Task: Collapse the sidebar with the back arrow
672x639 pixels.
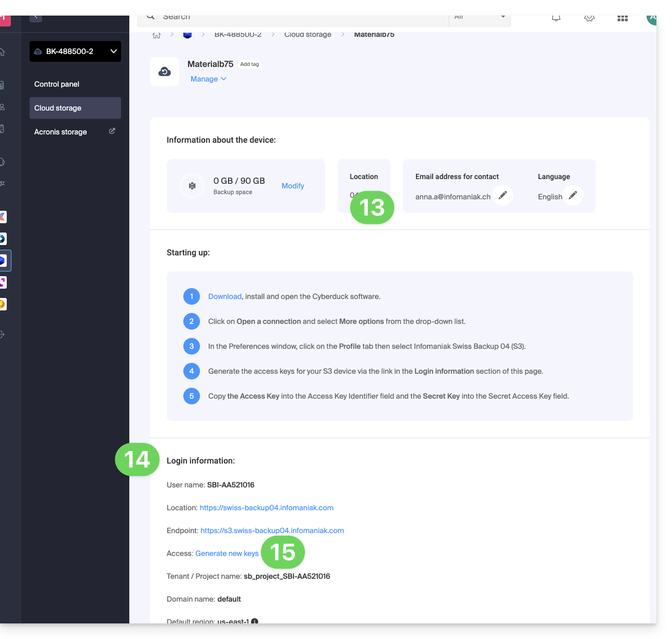Action: point(36,17)
